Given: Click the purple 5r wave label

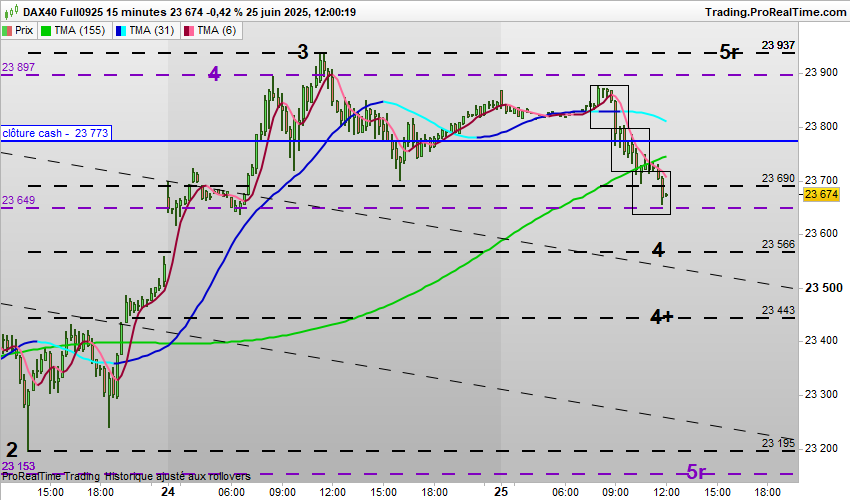Looking at the screenshot, I should coord(697,472).
